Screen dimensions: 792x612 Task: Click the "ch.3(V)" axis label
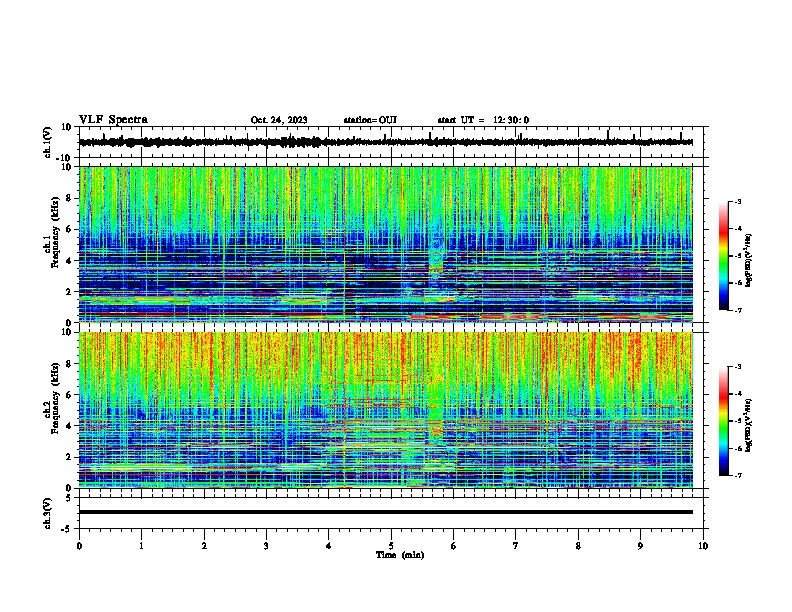pyautogui.click(x=47, y=513)
